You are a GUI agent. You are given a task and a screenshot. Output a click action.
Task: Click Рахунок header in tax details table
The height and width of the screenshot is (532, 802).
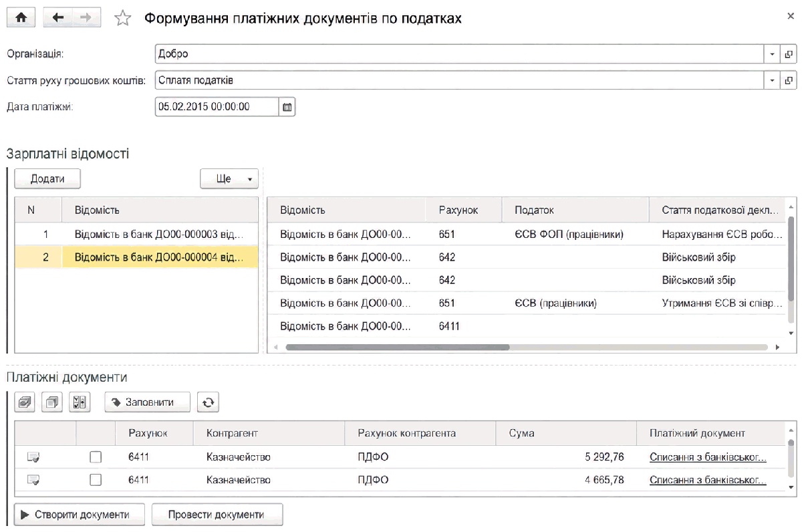click(463, 210)
